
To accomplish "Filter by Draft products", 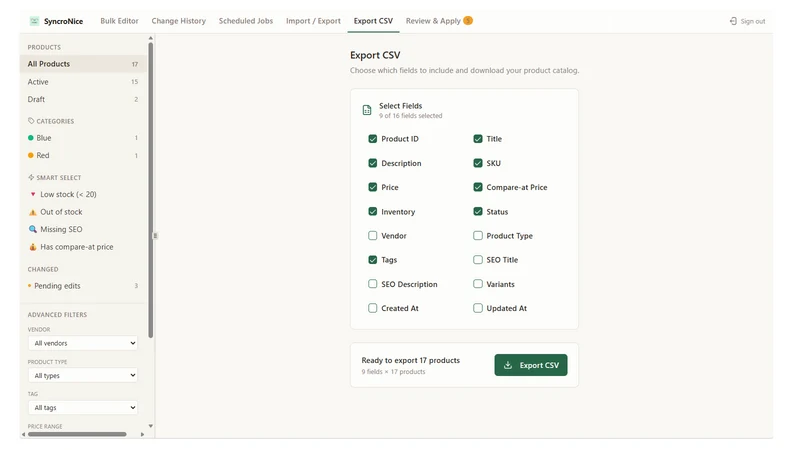I will pos(83,99).
